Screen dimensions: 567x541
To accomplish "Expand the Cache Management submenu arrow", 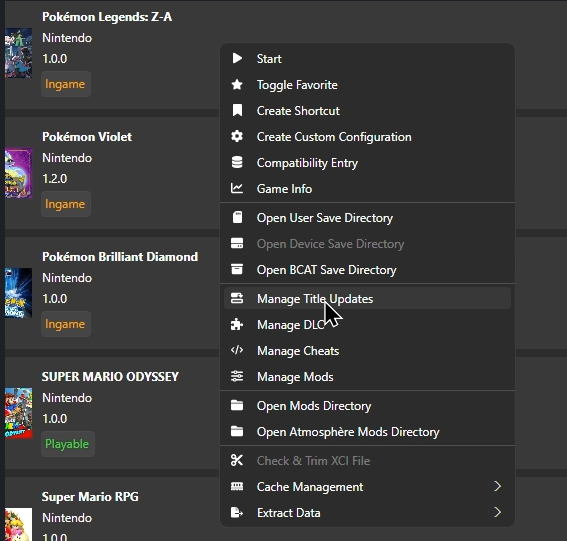I will click(x=498, y=486).
